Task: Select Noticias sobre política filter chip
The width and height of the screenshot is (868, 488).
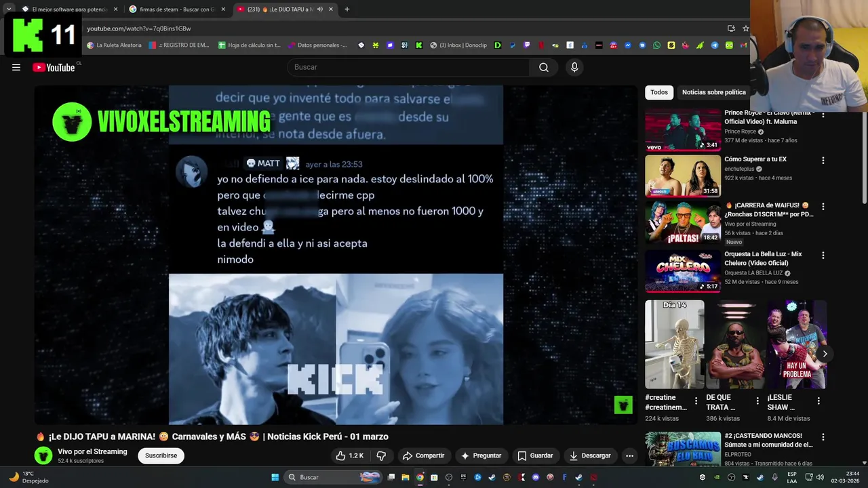Action: (x=713, y=92)
